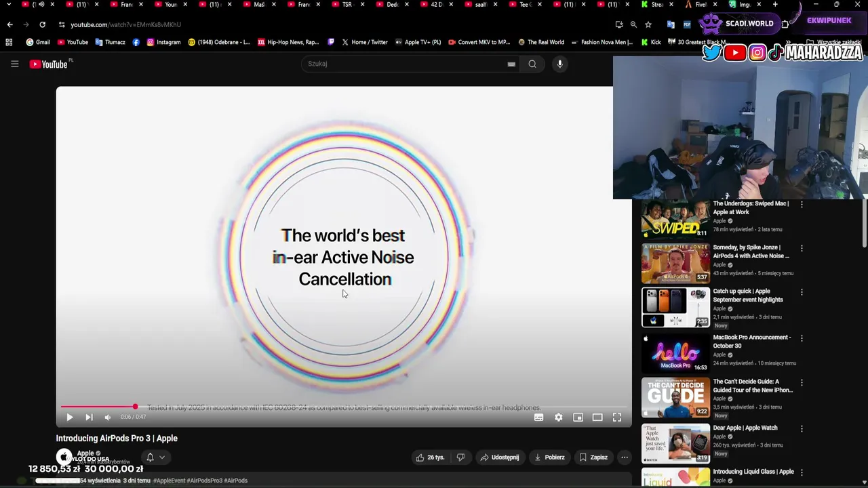
Task: Open the Tłumacz bookmark
Action: 110,42
